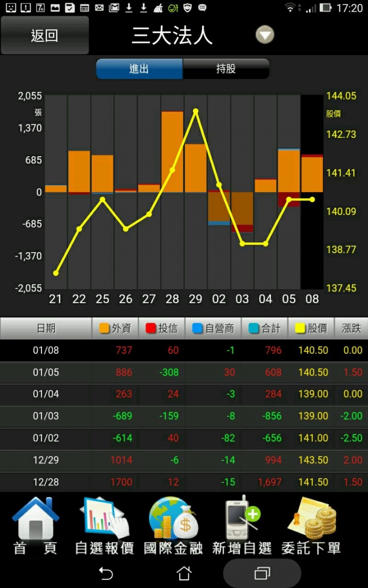Select the 01/03 table row date
Screen dimensions: 368x588
click(46, 416)
